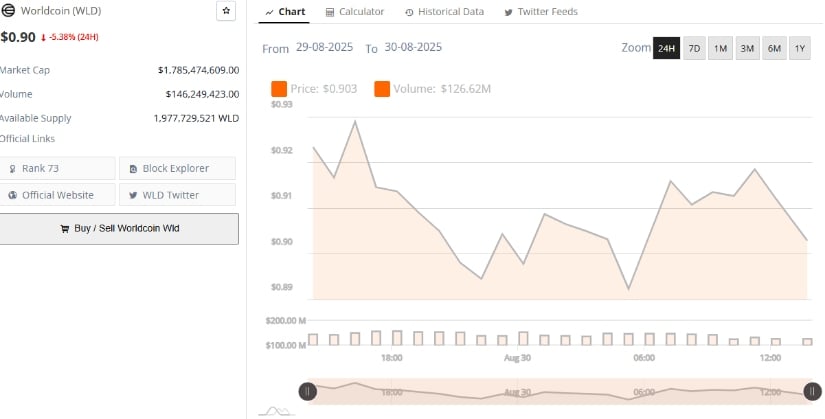
Task: Open the Historical Data tab
Action: [445, 12]
